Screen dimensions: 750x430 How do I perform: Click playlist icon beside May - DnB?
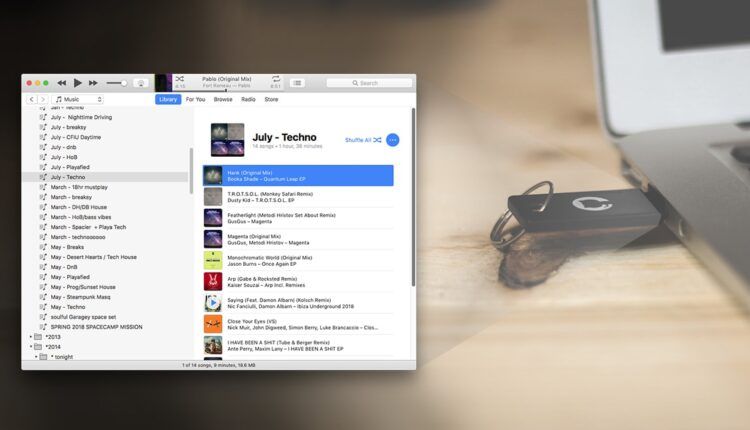[43, 267]
